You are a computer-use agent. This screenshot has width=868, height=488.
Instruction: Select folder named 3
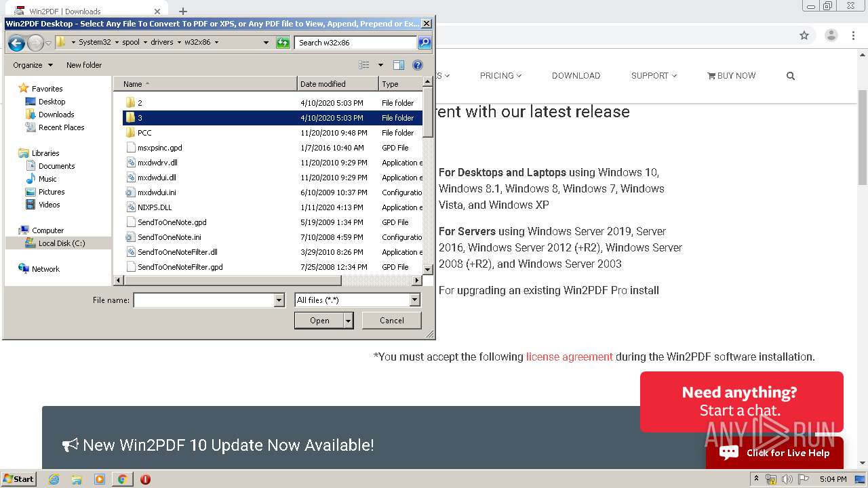(x=273, y=118)
